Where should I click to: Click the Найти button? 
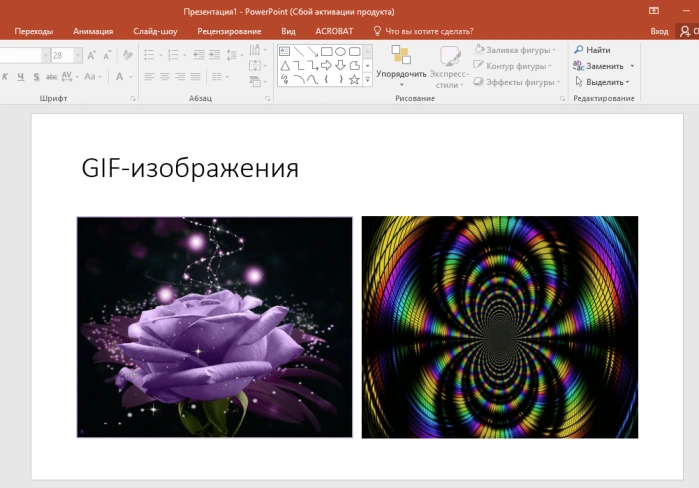coord(592,50)
